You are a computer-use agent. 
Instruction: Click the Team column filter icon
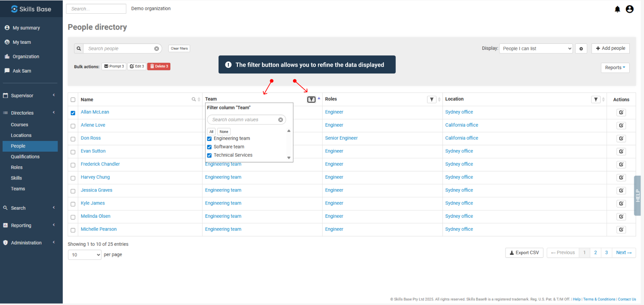pos(311,100)
